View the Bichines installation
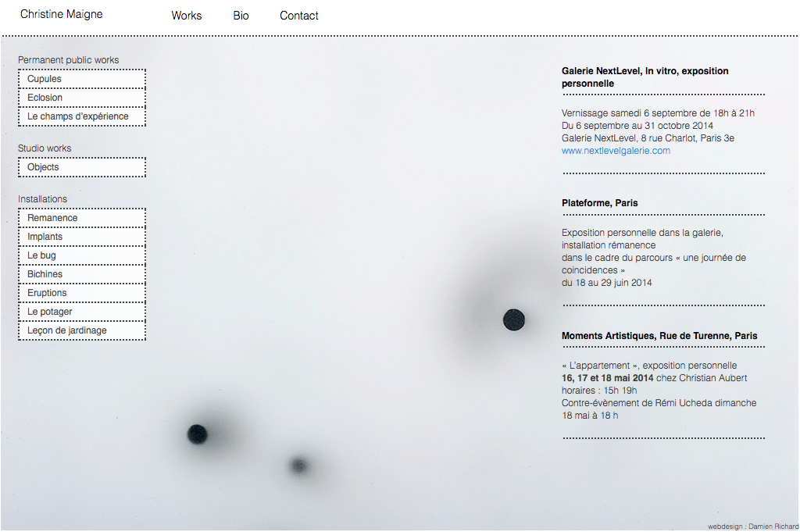The image size is (800, 532). pyautogui.click(x=82, y=274)
